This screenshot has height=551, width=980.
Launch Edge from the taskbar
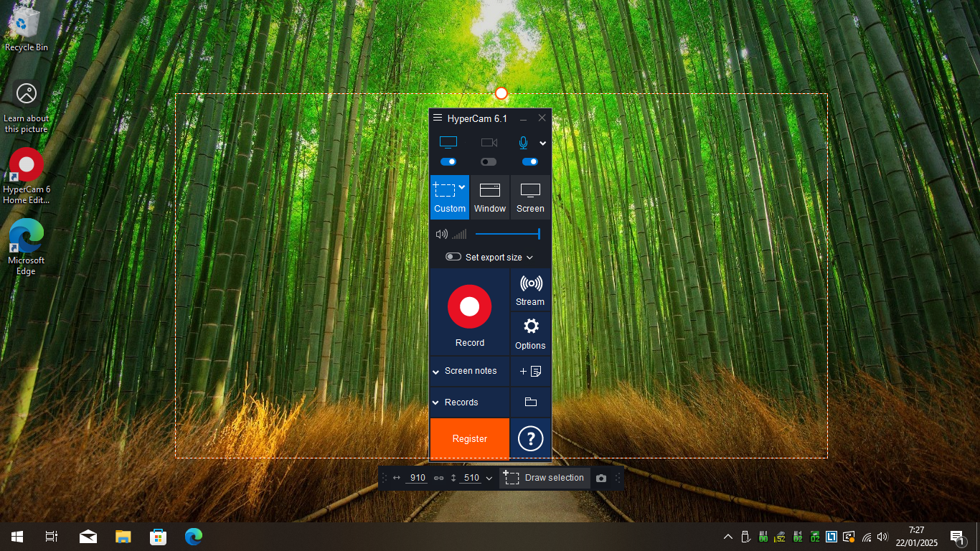click(x=194, y=537)
